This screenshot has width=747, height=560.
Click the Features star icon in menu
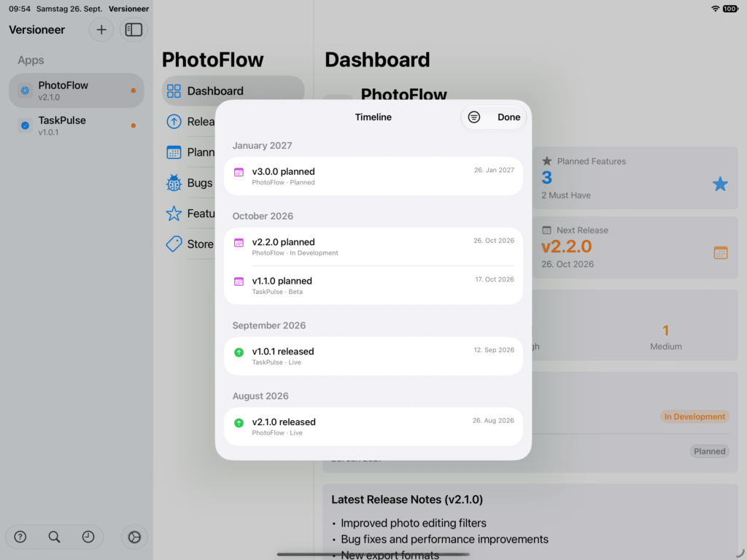click(x=174, y=214)
